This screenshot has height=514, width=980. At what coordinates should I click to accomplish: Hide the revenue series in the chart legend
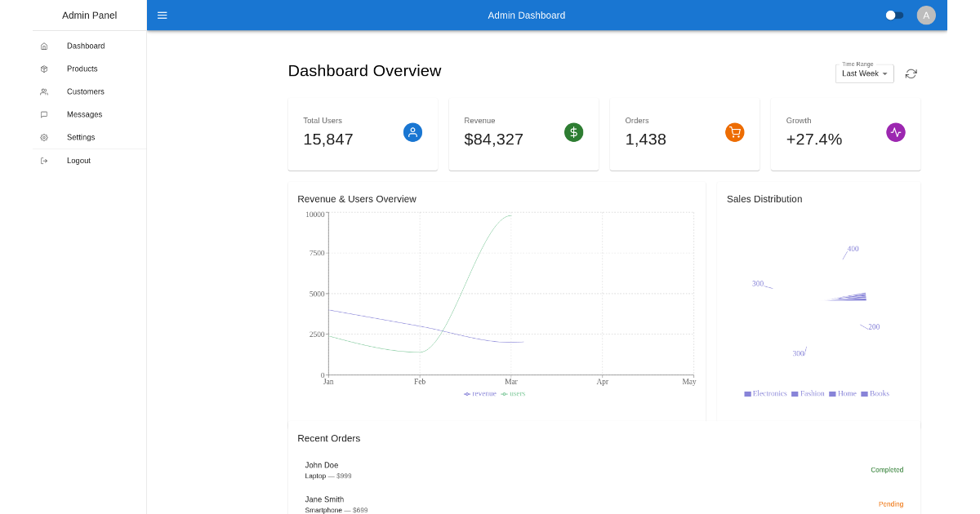[479, 393]
